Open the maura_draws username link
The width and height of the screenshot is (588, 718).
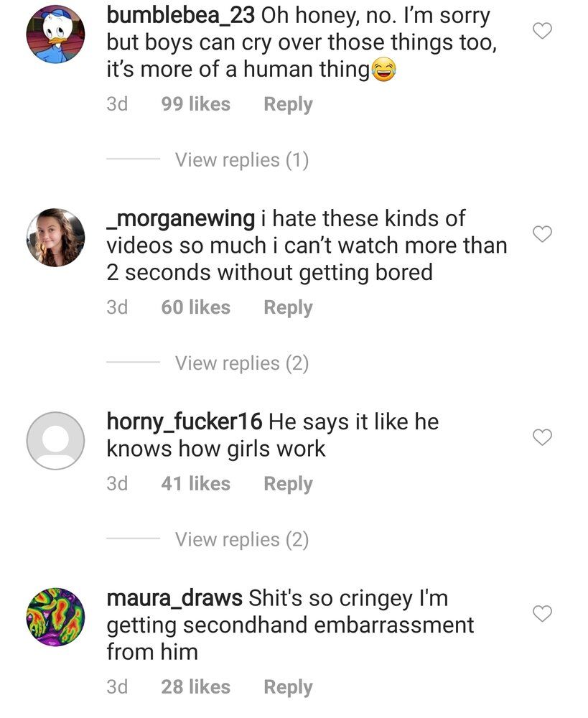coord(174,598)
